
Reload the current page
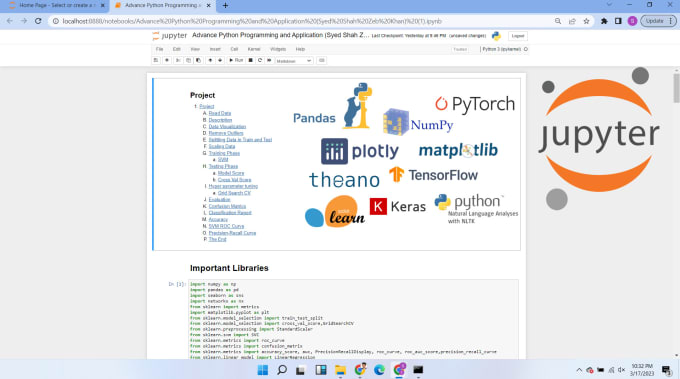38,21
